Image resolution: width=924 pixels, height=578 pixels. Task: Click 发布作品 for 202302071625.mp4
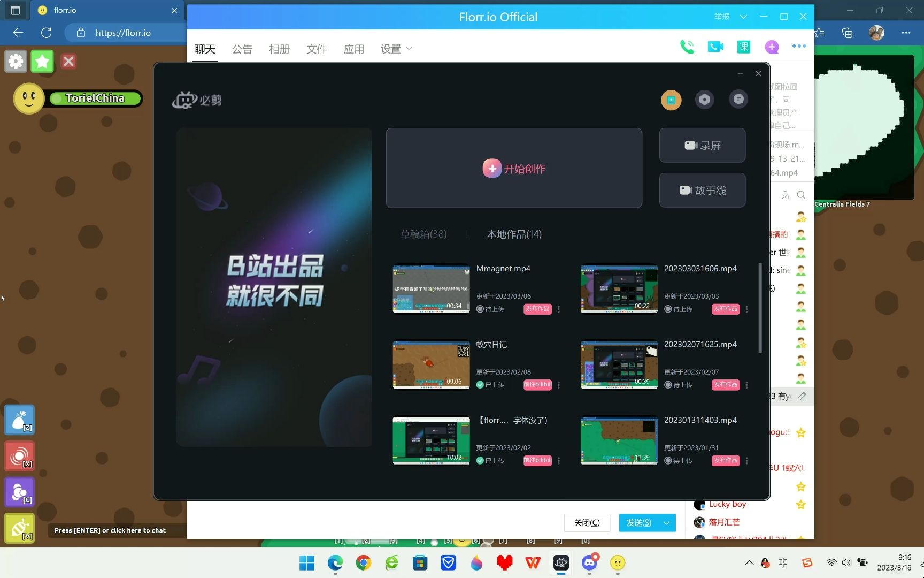tap(726, 385)
